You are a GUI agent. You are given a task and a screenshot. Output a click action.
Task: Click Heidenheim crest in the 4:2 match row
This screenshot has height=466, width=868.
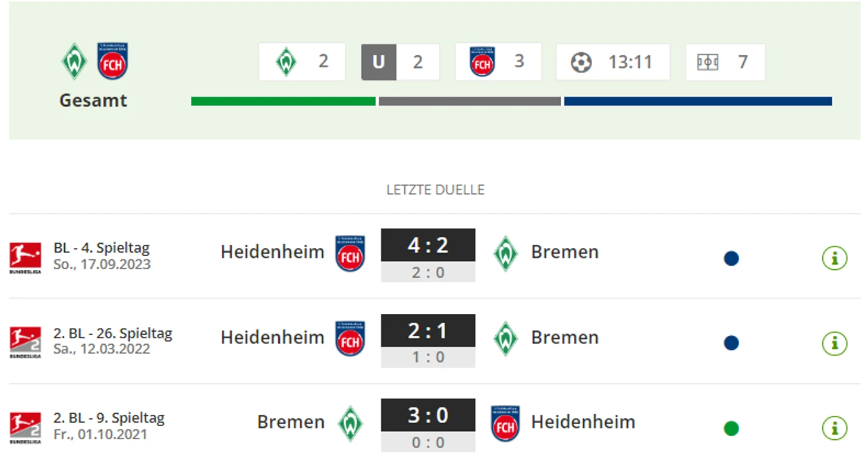(x=350, y=253)
